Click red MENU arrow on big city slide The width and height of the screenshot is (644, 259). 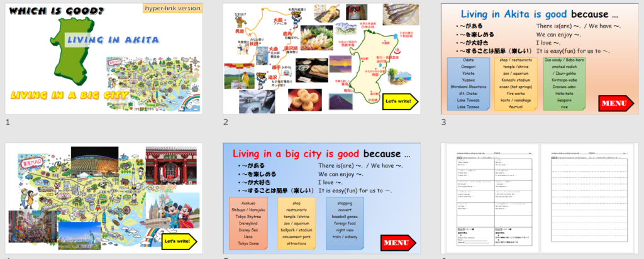click(398, 243)
